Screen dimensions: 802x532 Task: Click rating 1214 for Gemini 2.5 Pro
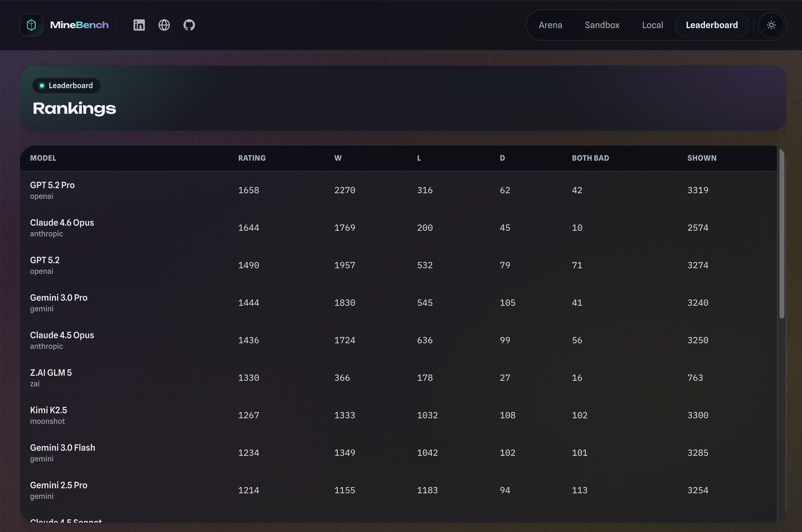[x=249, y=490]
